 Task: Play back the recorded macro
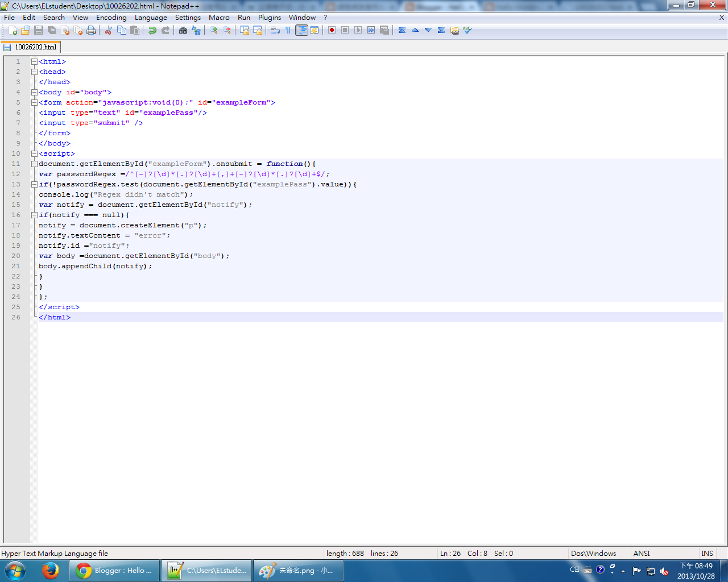pyautogui.click(x=358, y=30)
